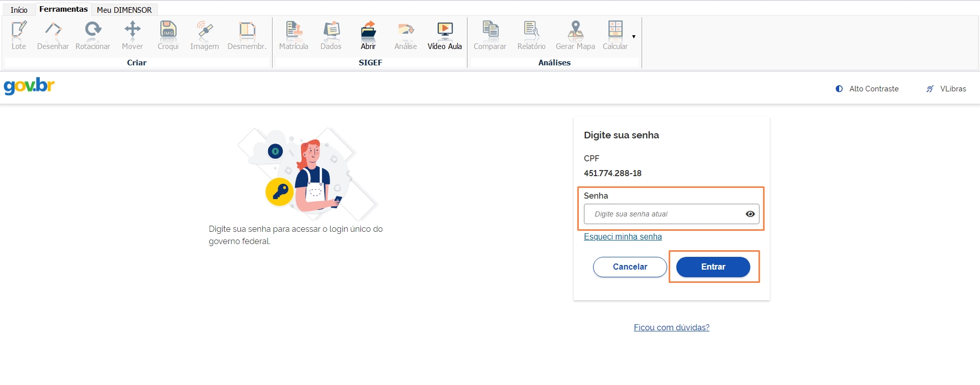Click the Cancelar button
Viewport: 980px width, 385px height.
pos(630,267)
